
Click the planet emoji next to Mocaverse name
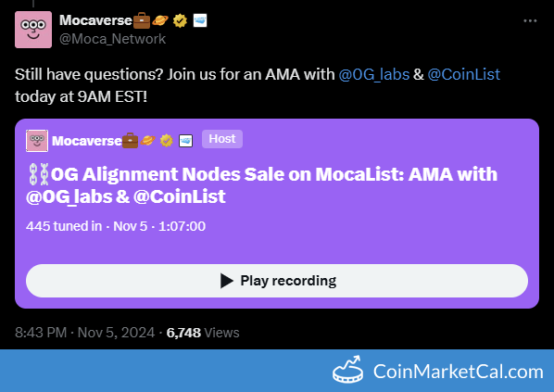160,20
